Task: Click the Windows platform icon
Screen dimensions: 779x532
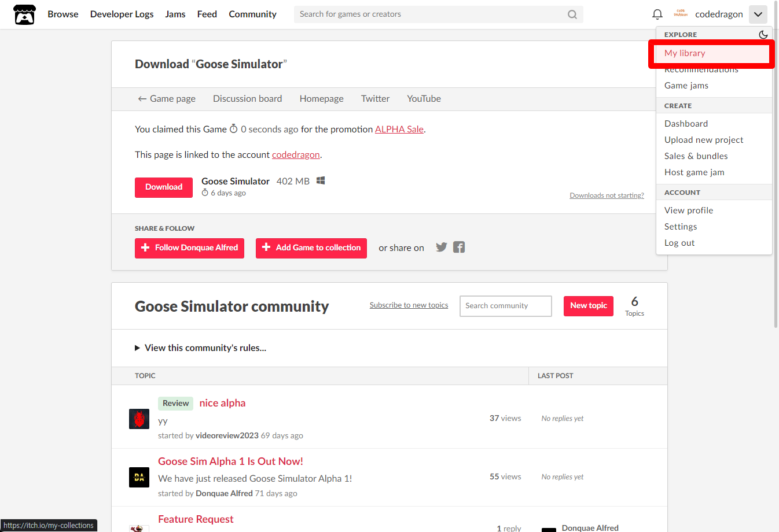Action: pos(321,180)
